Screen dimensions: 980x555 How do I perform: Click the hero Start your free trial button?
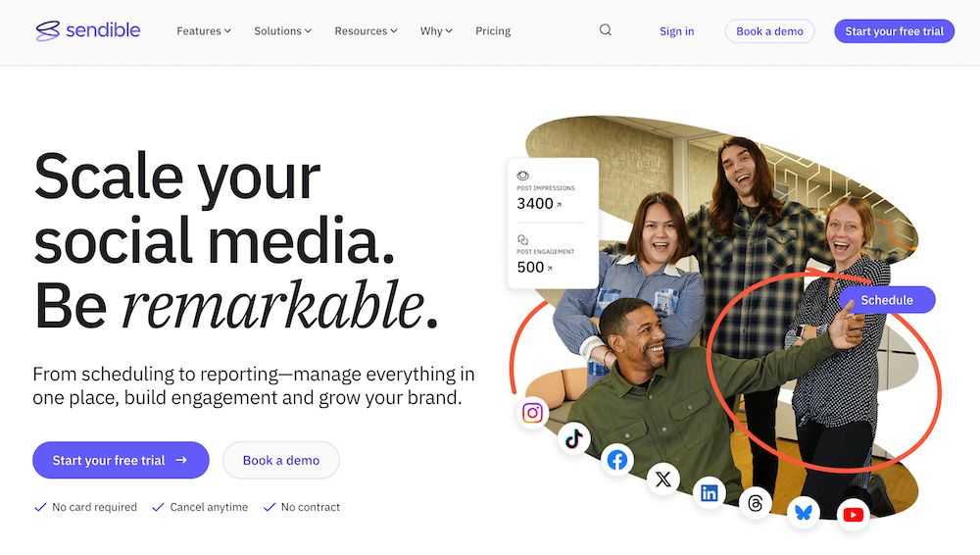[x=121, y=460]
